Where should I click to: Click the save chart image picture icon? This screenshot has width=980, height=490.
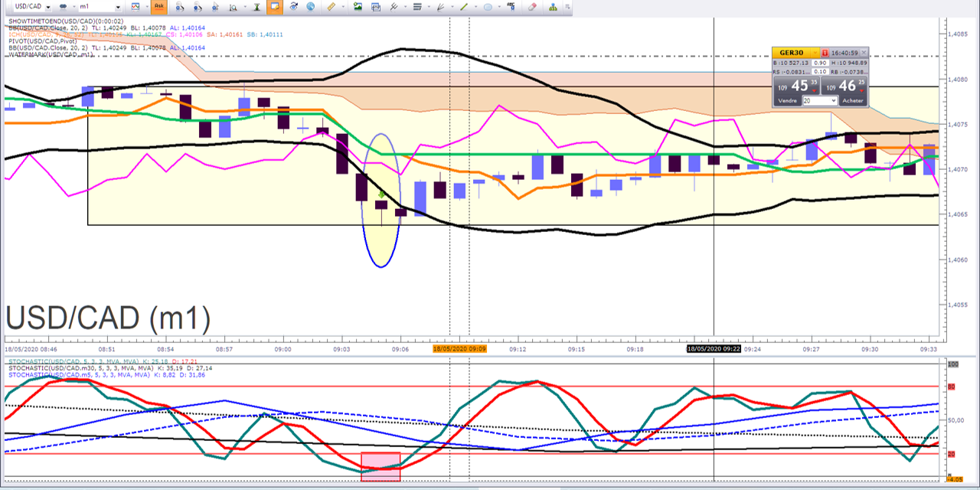358,7
